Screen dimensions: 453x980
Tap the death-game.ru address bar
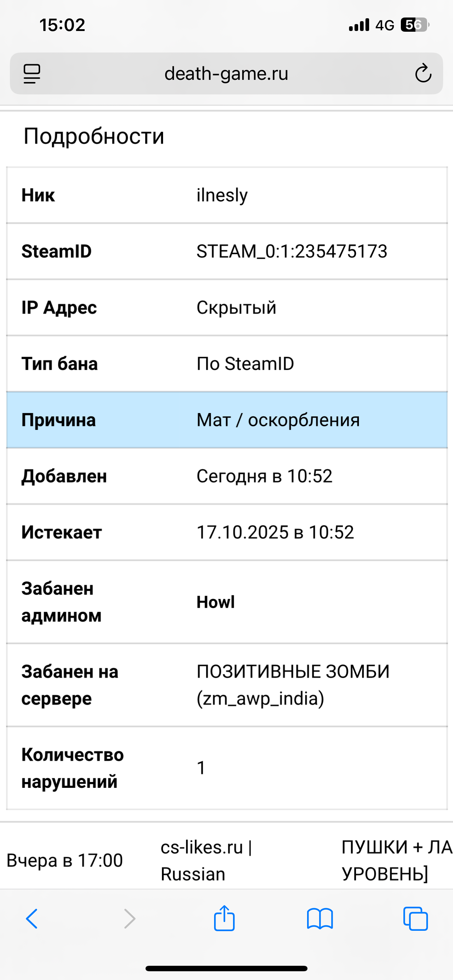tap(226, 73)
